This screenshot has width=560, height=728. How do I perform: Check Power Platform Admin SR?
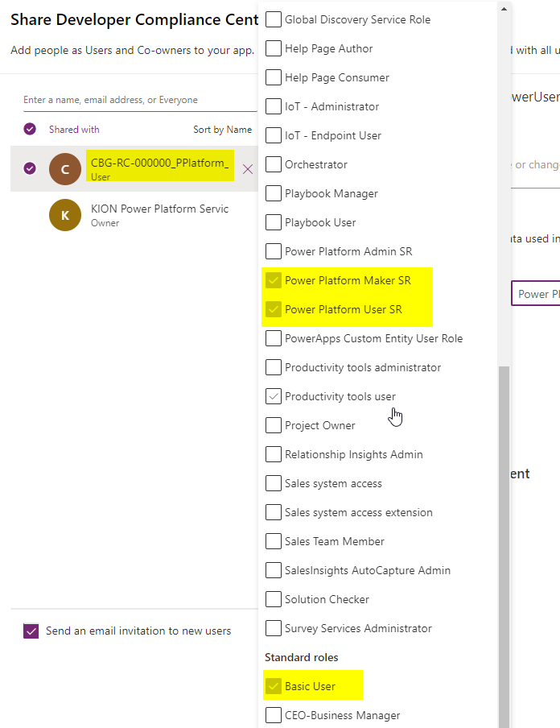coord(273,251)
